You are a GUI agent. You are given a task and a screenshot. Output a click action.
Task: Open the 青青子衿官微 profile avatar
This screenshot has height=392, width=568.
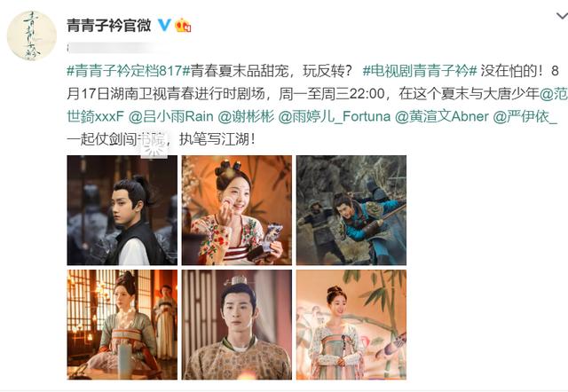tap(32, 35)
